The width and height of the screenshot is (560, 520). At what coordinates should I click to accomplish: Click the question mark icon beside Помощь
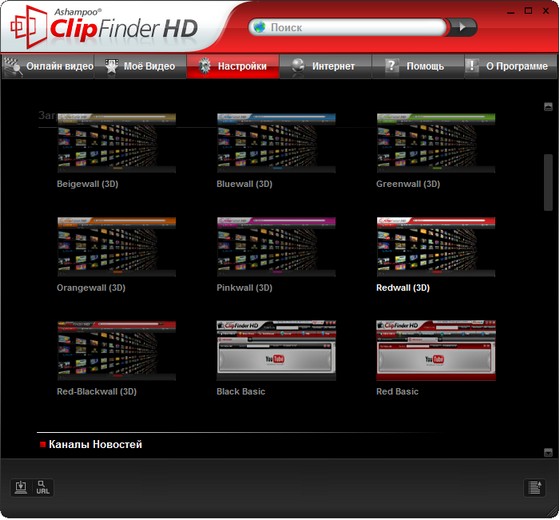click(x=391, y=66)
